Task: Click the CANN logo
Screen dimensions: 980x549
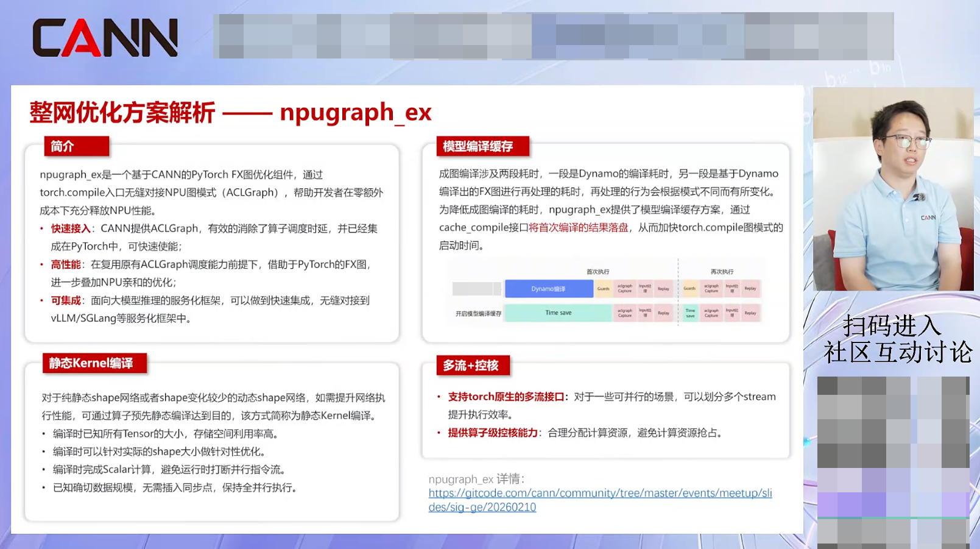Action: [x=105, y=37]
